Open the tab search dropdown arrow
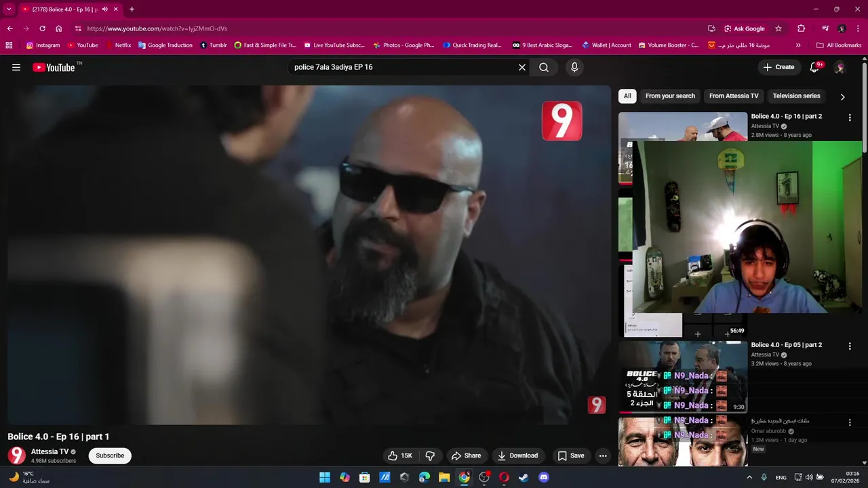This screenshot has height=488, width=868. 9,9
